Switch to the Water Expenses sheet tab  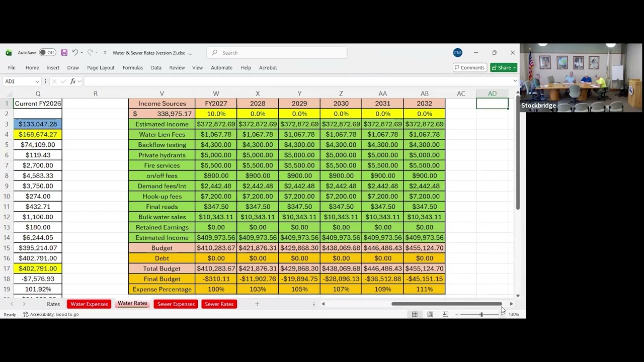point(89,304)
